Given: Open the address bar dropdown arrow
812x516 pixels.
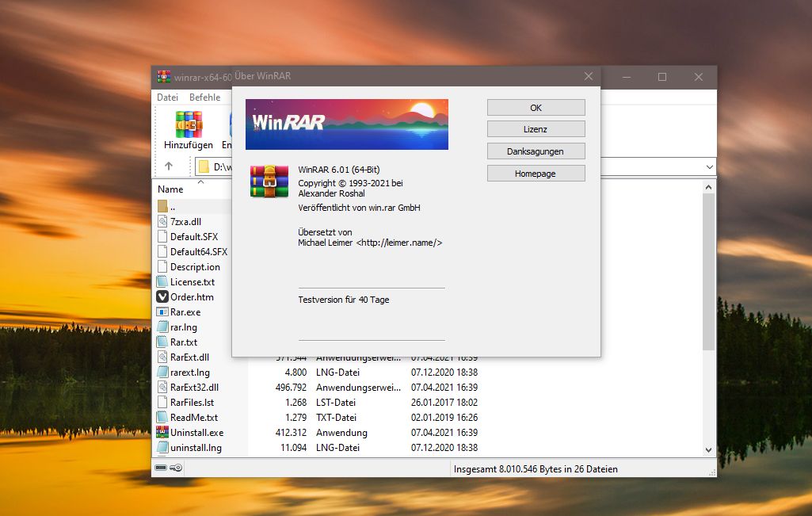Looking at the screenshot, I should (709, 166).
